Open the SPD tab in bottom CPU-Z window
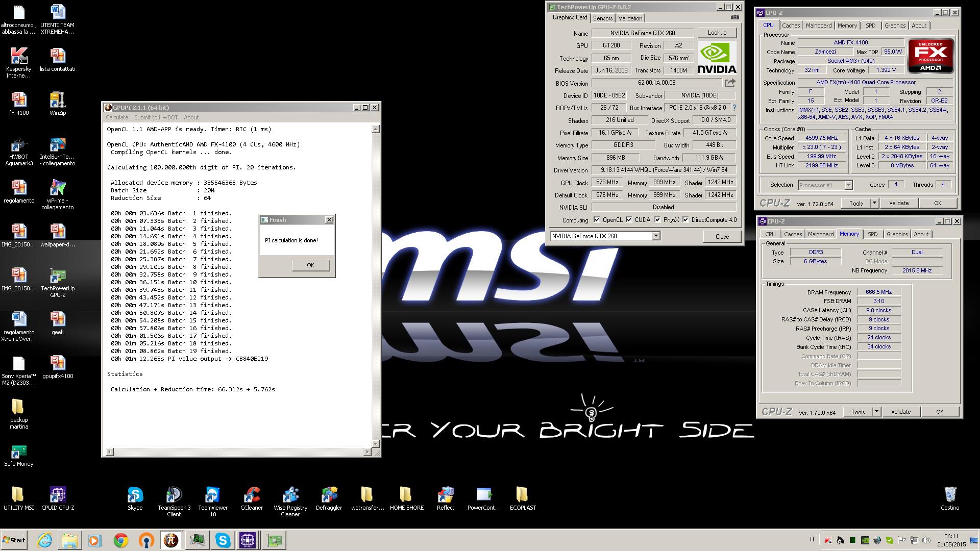Image resolution: width=980 pixels, height=551 pixels. click(873, 234)
